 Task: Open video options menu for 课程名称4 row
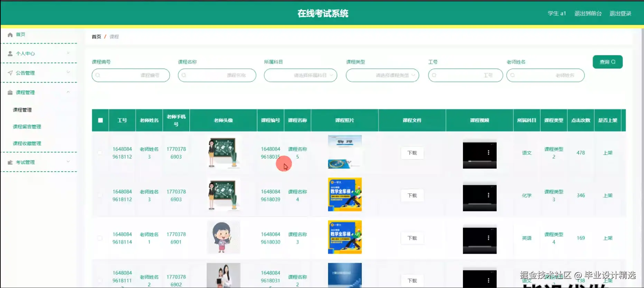488,195
